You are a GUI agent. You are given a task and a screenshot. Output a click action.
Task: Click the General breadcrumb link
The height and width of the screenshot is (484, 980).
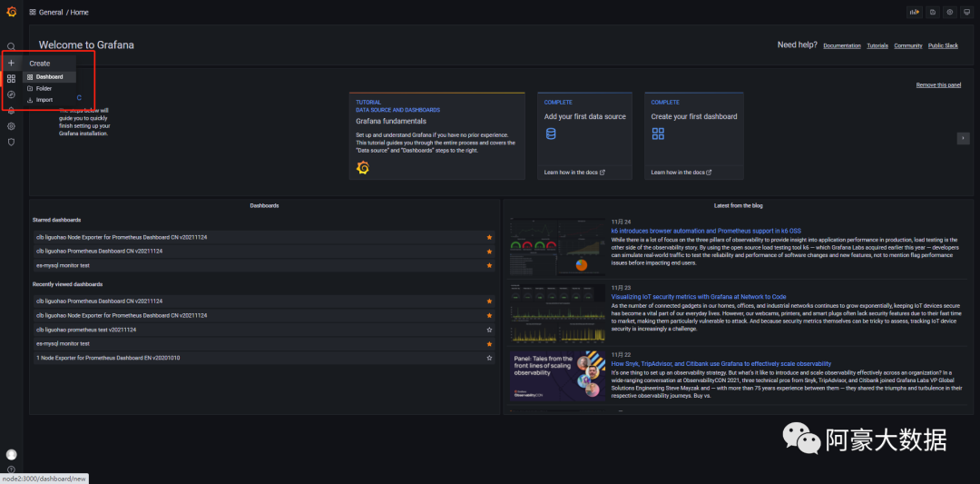coord(51,12)
